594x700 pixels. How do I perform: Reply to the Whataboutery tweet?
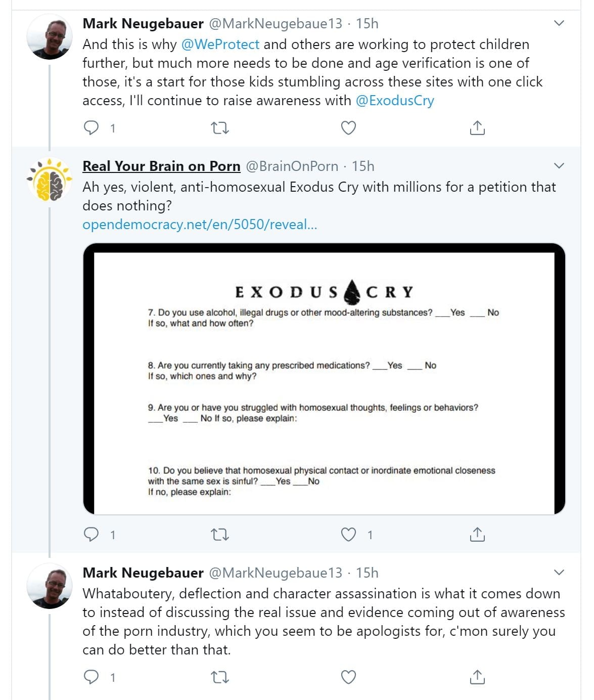tap(91, 677)
